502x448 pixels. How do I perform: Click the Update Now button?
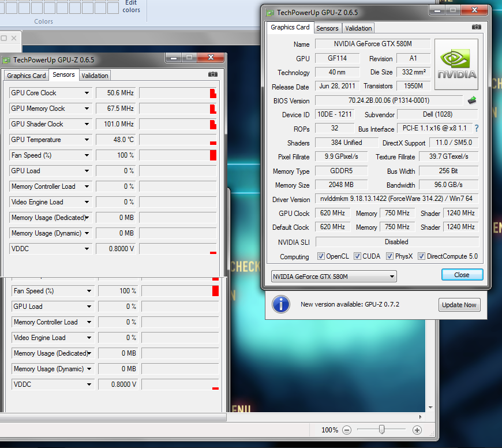[459, 305]
